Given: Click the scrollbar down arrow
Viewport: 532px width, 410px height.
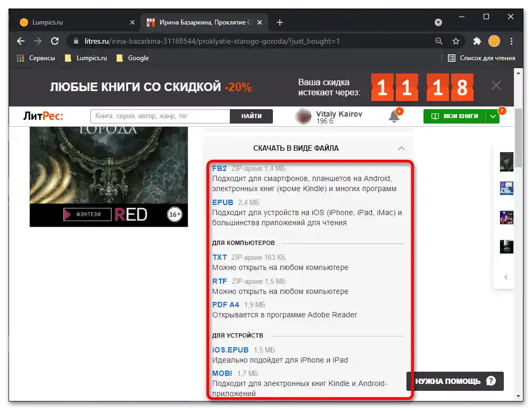Looking at the screenshot, I should point(518,396).
